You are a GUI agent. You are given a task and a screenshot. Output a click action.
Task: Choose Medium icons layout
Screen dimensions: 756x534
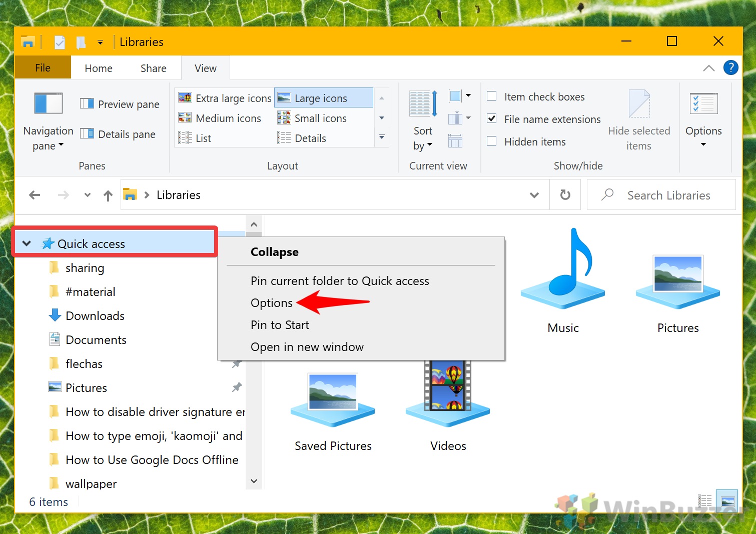(x=220, y=118)
